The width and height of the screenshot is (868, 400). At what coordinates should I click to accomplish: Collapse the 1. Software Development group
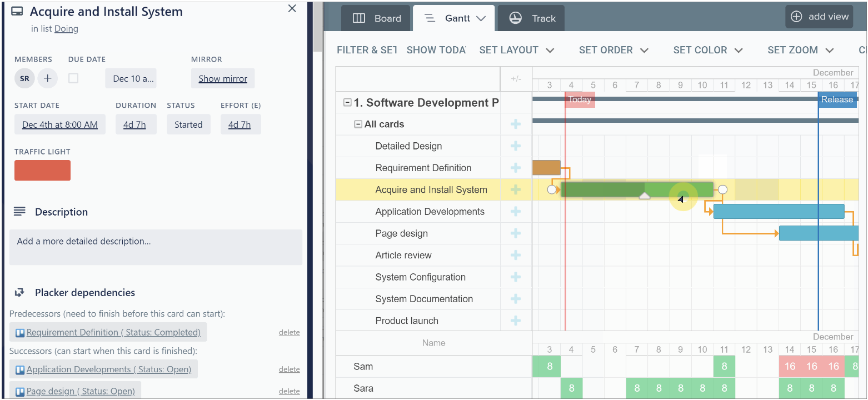coord(347,102)
